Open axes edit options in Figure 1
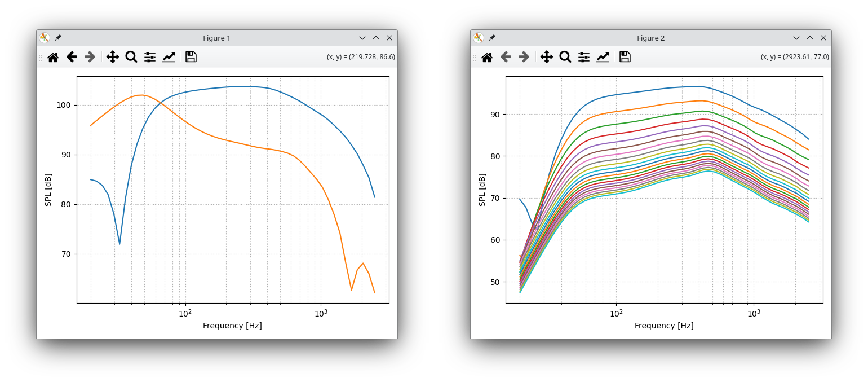Viewport: 868px width, 382px height. 169,57
